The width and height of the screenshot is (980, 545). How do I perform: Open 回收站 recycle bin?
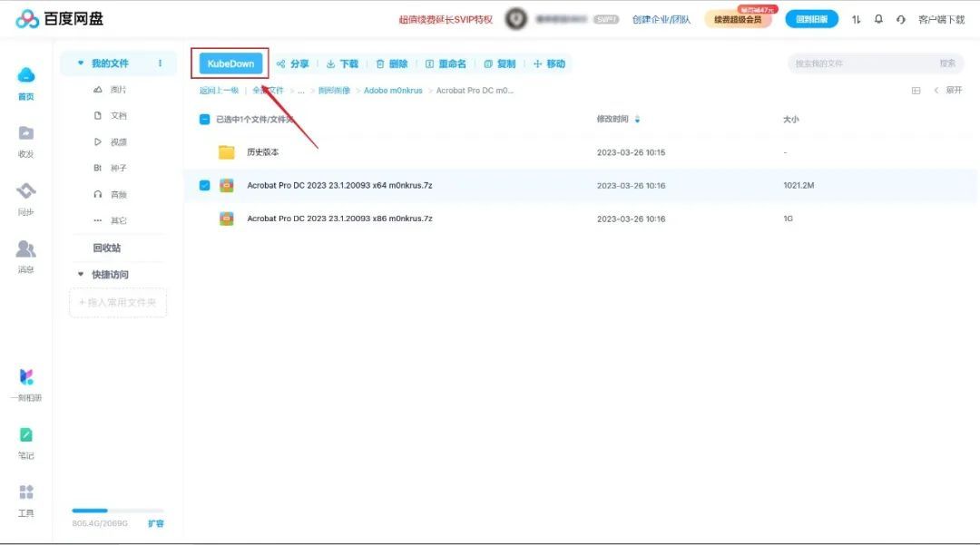click(x=107, y=248)
